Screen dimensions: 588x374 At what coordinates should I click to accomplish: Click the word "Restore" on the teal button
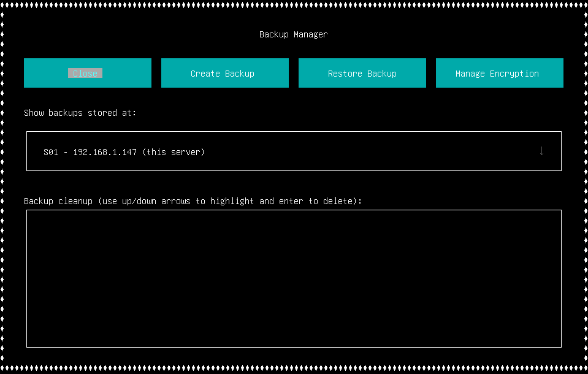tap(345, 74)
